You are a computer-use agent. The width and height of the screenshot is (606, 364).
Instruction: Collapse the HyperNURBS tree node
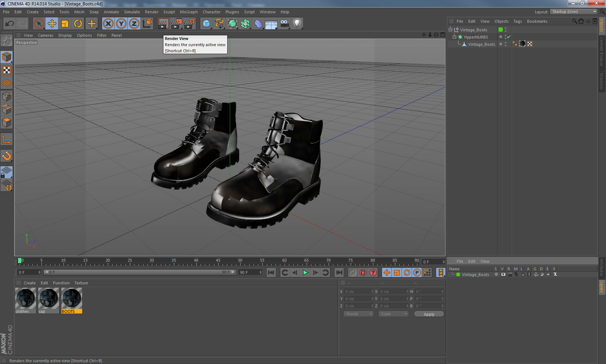(454, 37)
